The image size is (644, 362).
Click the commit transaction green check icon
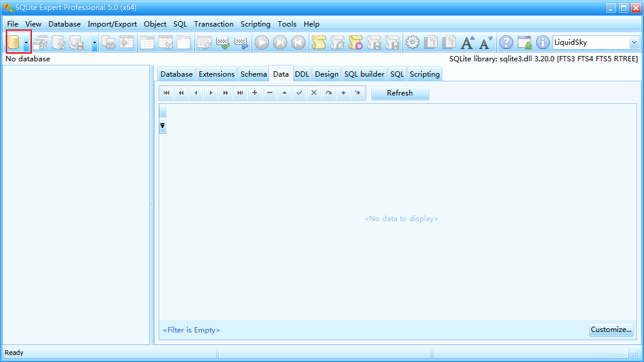tap(223, 42)
